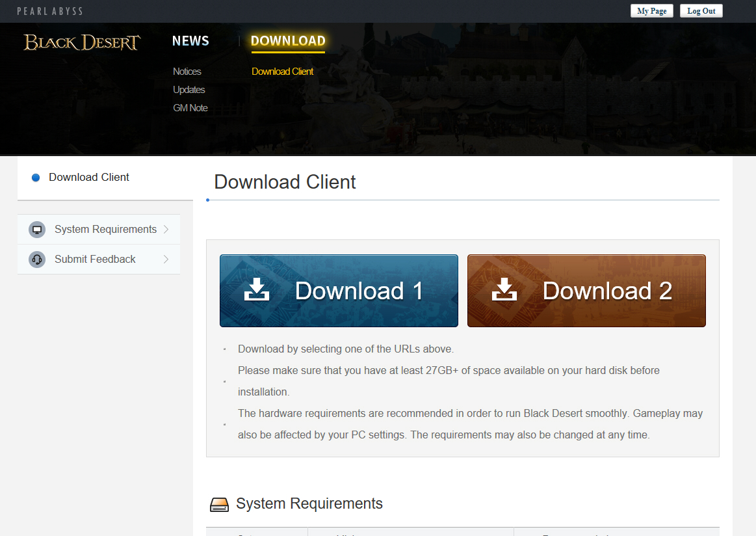
Task: Click the System Requirements monitor icon
Action: 36,229
